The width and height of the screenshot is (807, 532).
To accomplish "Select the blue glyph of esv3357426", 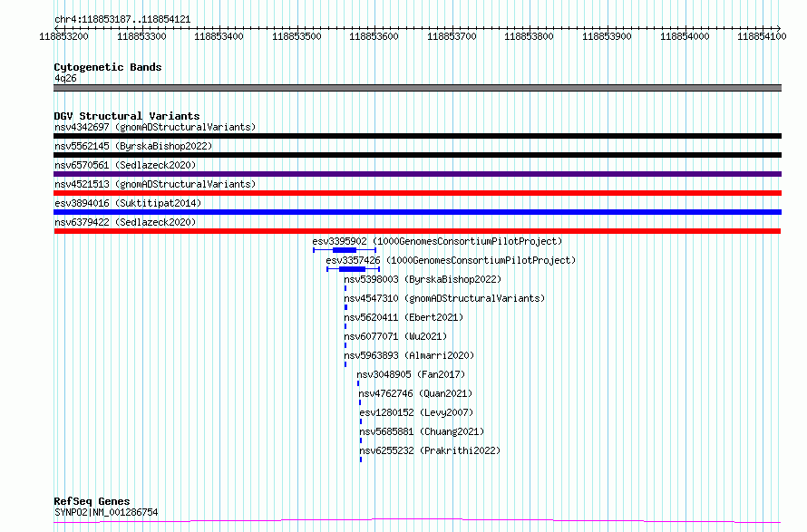I will pos(353,269).
